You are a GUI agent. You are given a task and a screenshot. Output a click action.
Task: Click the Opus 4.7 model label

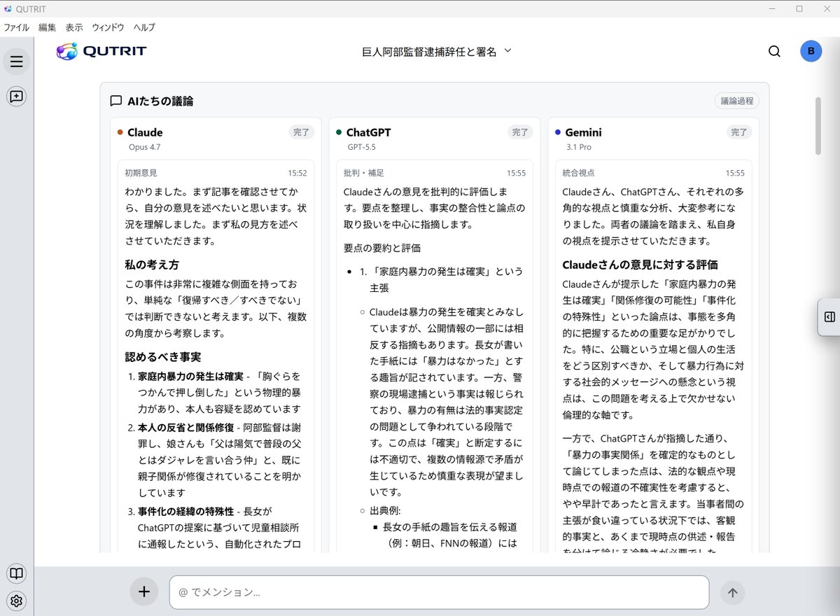click(145, 147)
